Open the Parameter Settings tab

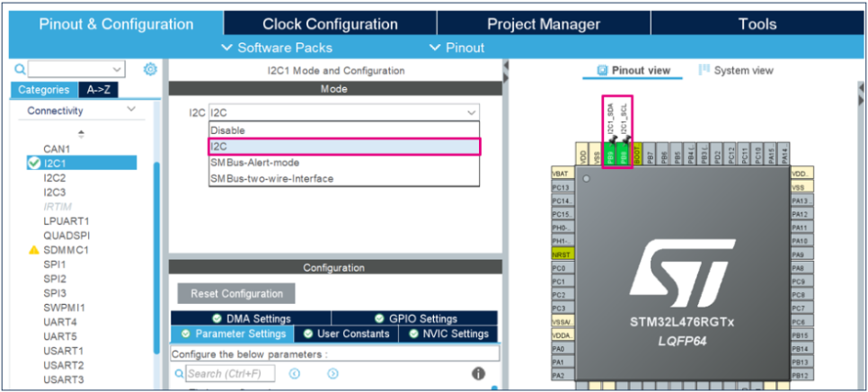(233, 334)
